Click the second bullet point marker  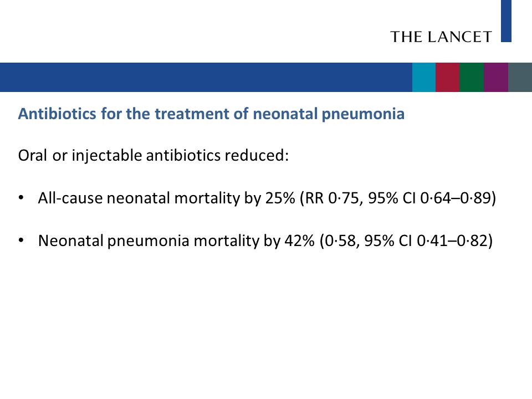pos(21,240)
